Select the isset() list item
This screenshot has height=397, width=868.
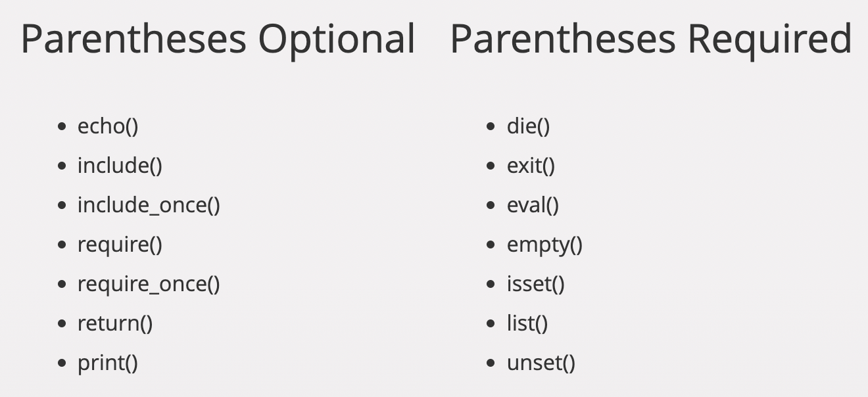click(x=536, y=284)
